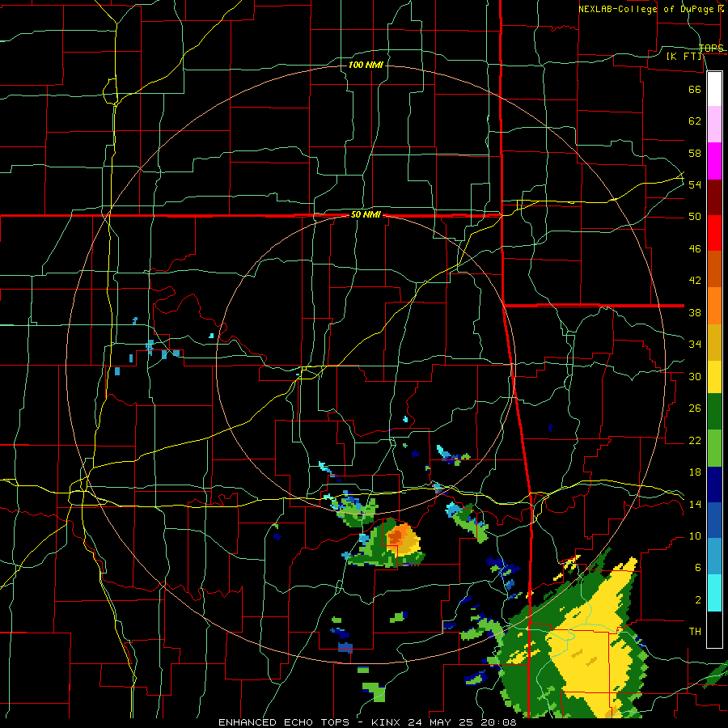The width and height of the screenshot is (728, 728).
Task: Pick the dark orange legend swatch
Action: click(x=714, y=269)
